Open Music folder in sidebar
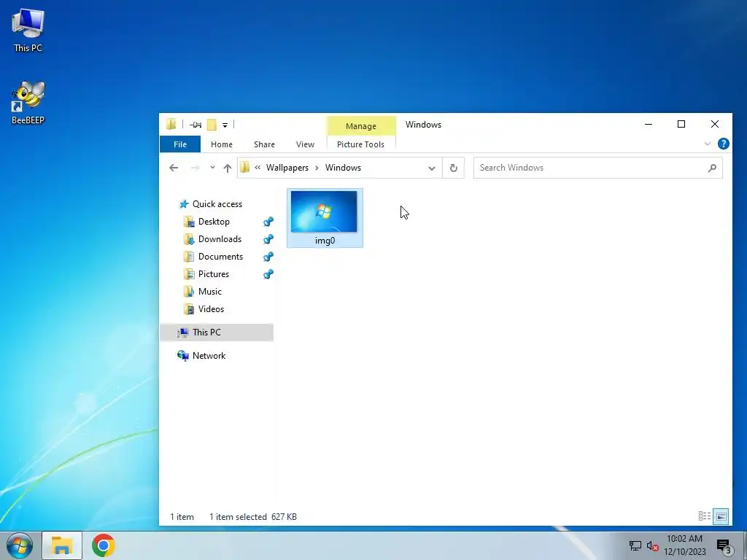The width and height of the screenshot is (747, 560). click(x=209, y=292)
